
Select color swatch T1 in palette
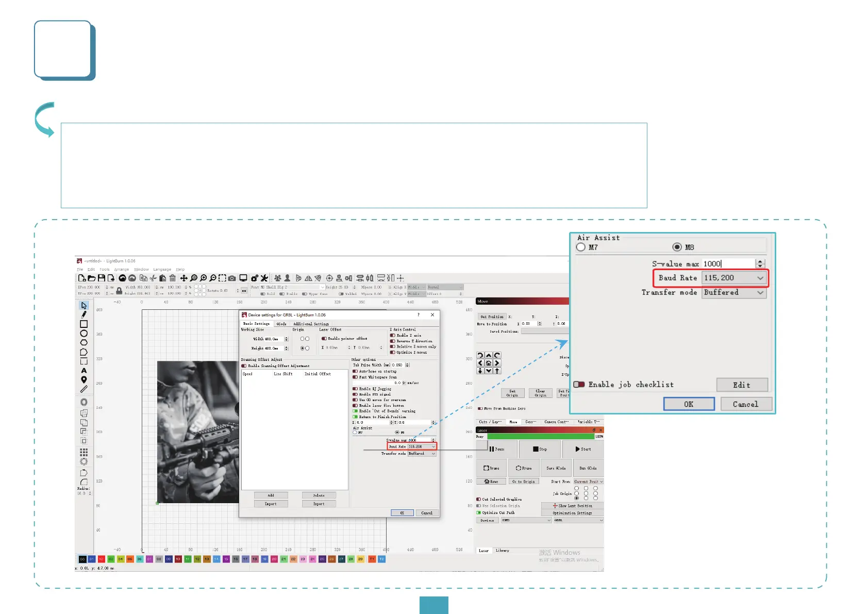click(x=372, y=559)
